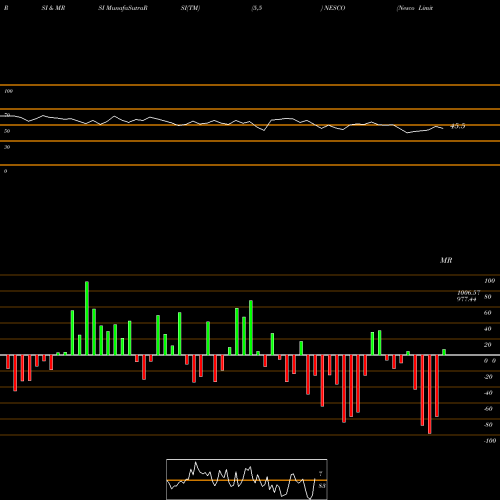Select the 'SI(TM)' header label
Viewport: 500px width, 500px height.
point(190,8)
